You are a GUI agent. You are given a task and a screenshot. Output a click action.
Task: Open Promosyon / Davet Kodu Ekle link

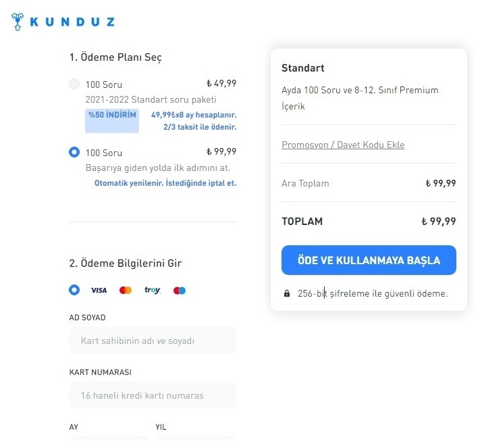point(343,145)
